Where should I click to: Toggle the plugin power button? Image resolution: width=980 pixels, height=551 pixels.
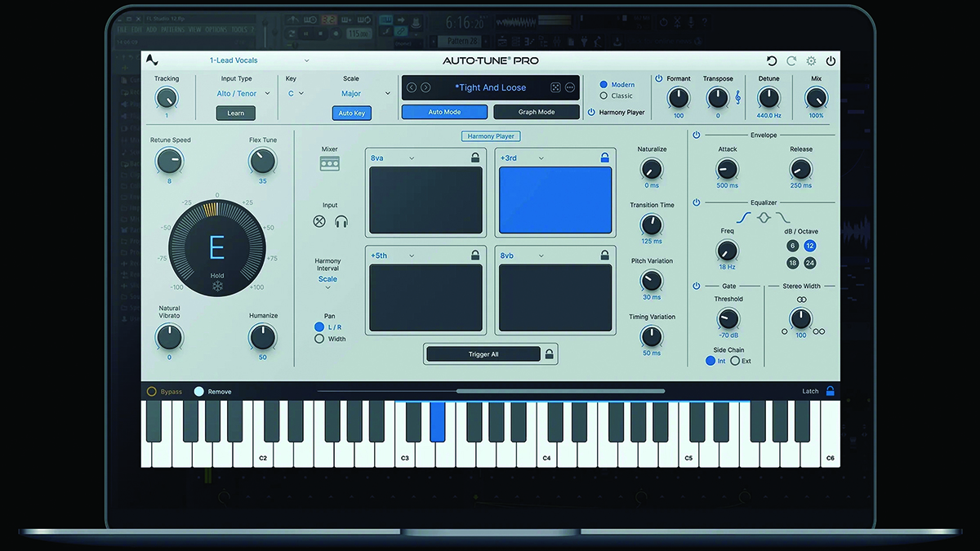831,61
